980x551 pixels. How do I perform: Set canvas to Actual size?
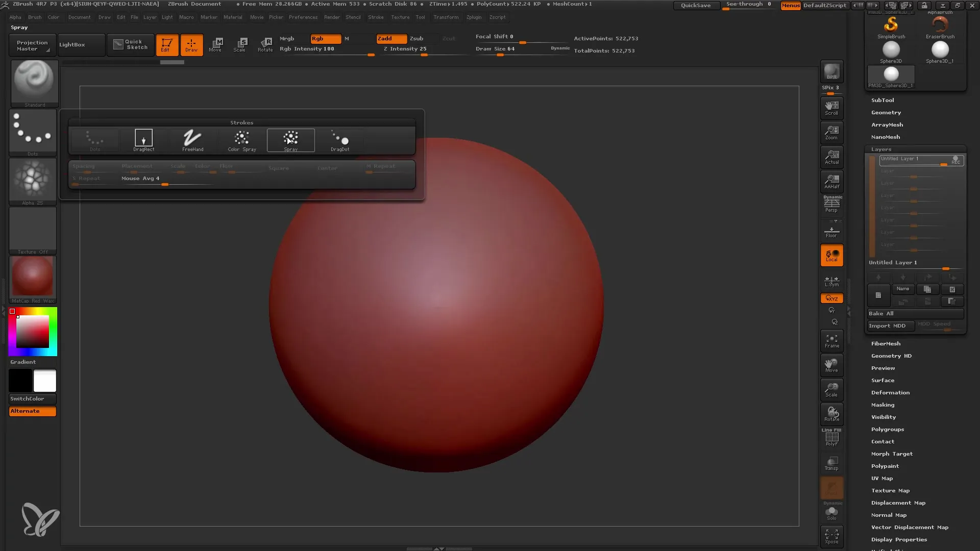[831, 157]
